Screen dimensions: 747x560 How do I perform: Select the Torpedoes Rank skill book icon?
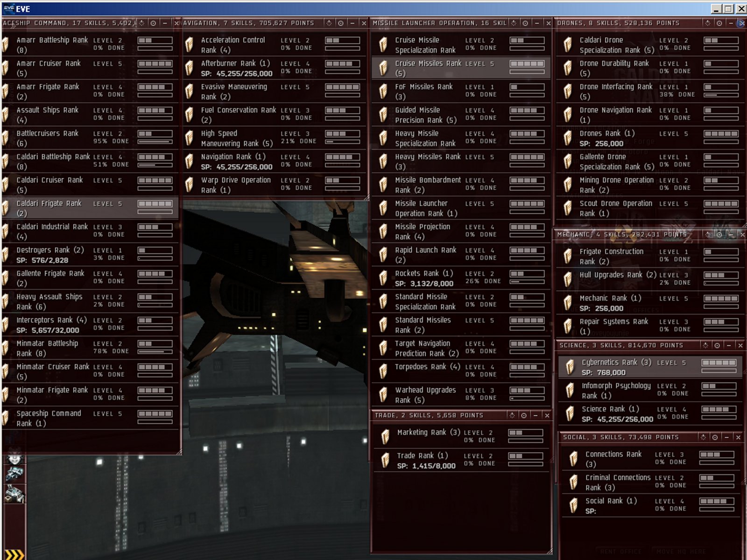point(383,371)
